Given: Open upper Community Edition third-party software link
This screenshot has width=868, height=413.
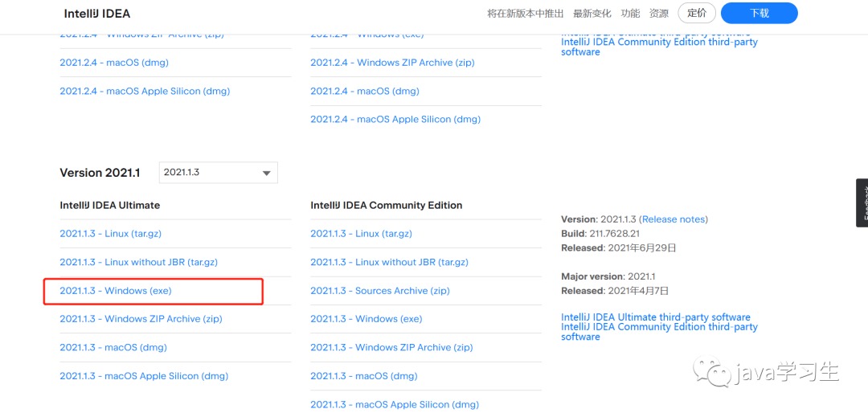Looking at the screenshot, I should [659, 47].
